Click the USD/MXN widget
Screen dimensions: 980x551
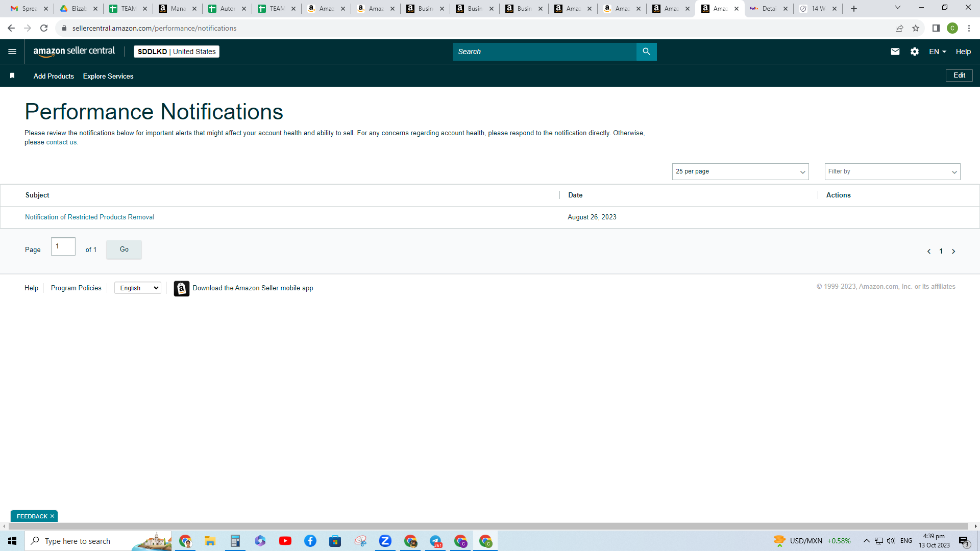point(813,541)
